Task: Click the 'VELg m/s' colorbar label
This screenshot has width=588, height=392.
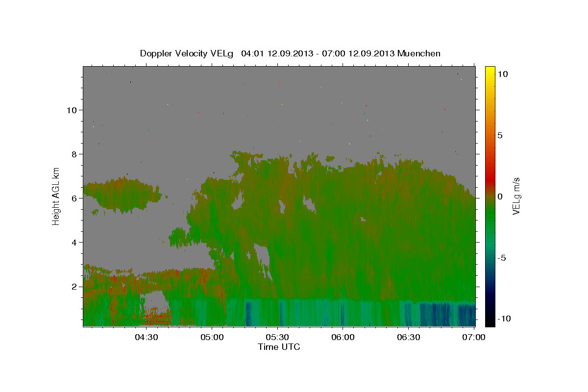Action: [x=516, y=196]
